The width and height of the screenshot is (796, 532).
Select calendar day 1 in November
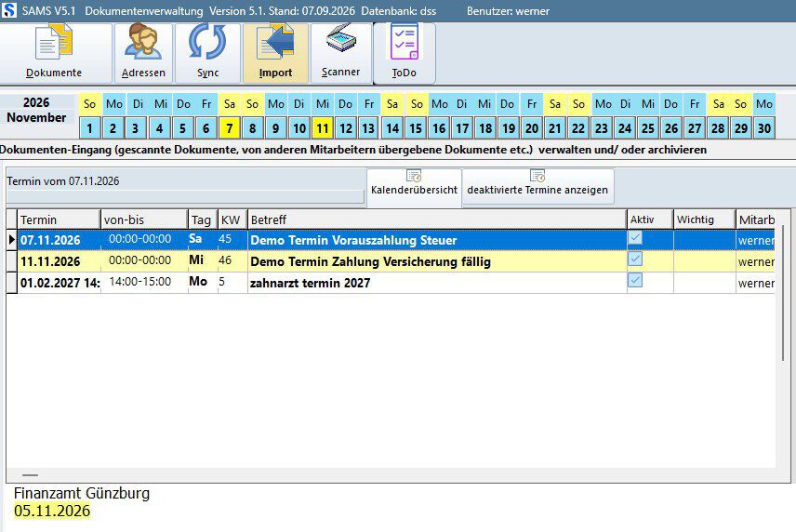[90, 128]
